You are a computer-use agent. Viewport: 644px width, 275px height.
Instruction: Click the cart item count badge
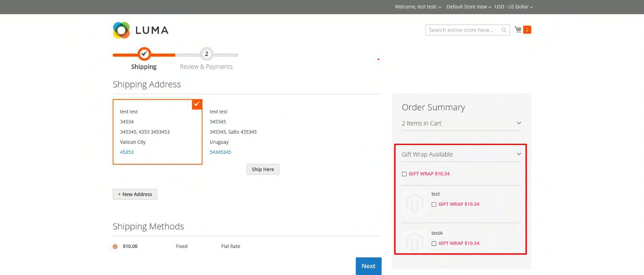tap(527, 30)
